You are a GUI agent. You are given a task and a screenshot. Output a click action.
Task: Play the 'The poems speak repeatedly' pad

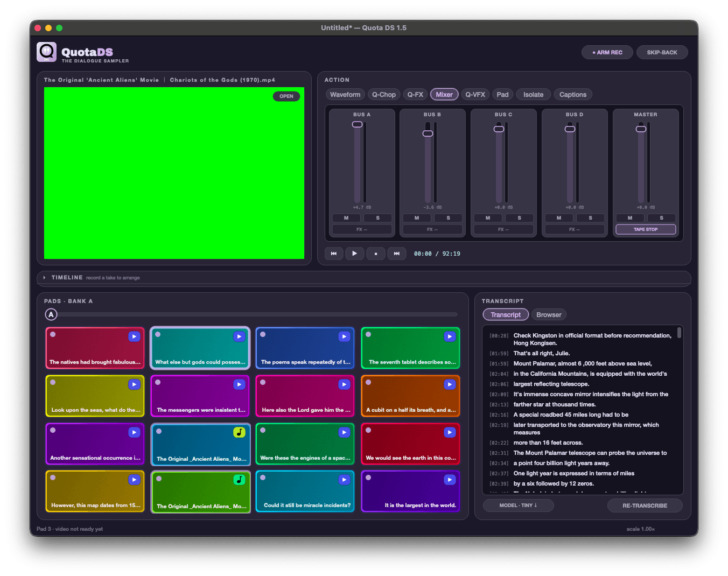pyautogui.click(x=344, y=336)
